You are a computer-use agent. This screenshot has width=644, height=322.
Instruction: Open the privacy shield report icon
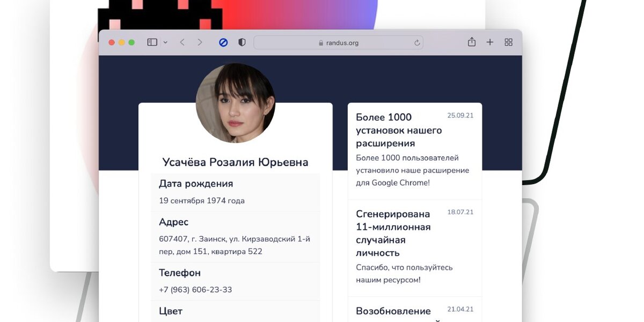pyautogui.click(x=242, y=42)
